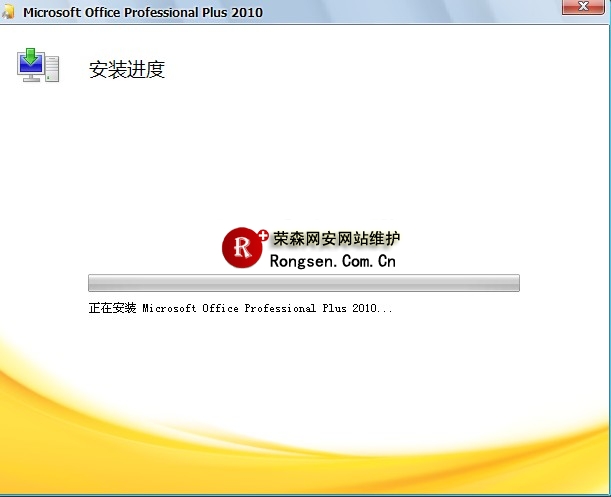Click the yellow wave decoration at the bottom
Viewport: 611px width, 497px height.
pyautogui.click(x=300, y=450)
